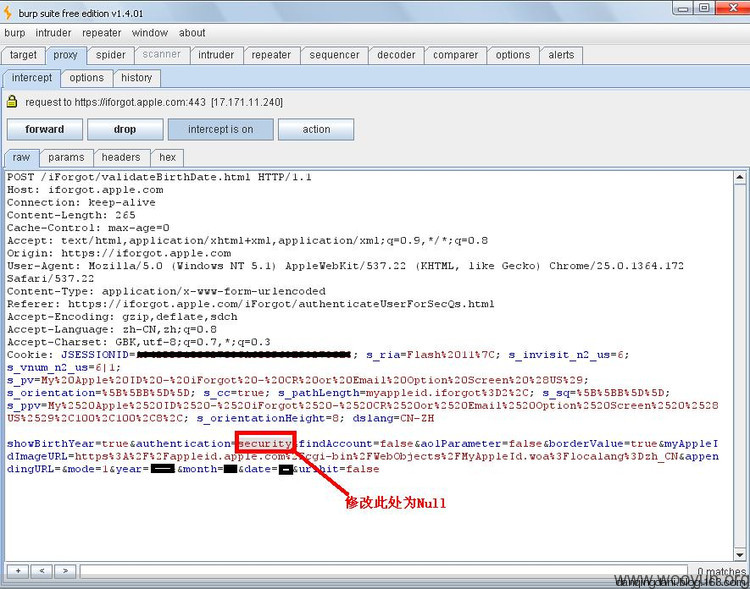Click the plus search button
The image size is (750, 589).
click(x=18, y=570)
